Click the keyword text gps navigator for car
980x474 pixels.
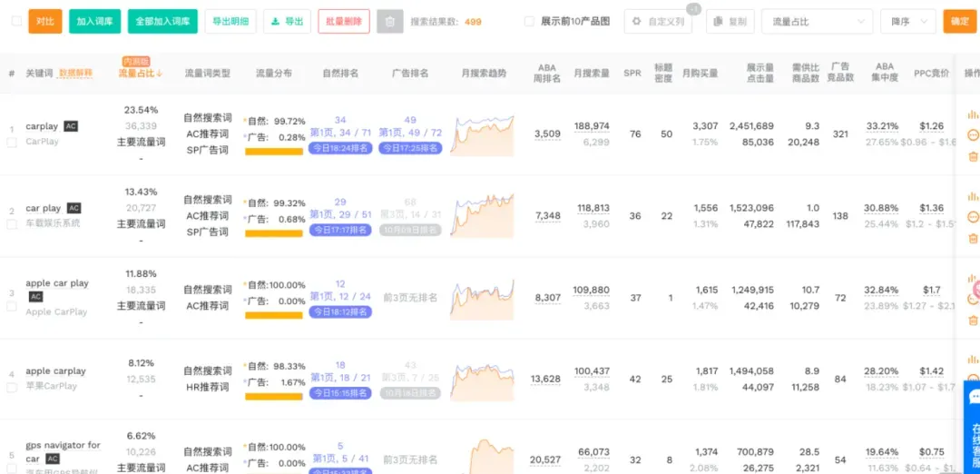[63, 452]
